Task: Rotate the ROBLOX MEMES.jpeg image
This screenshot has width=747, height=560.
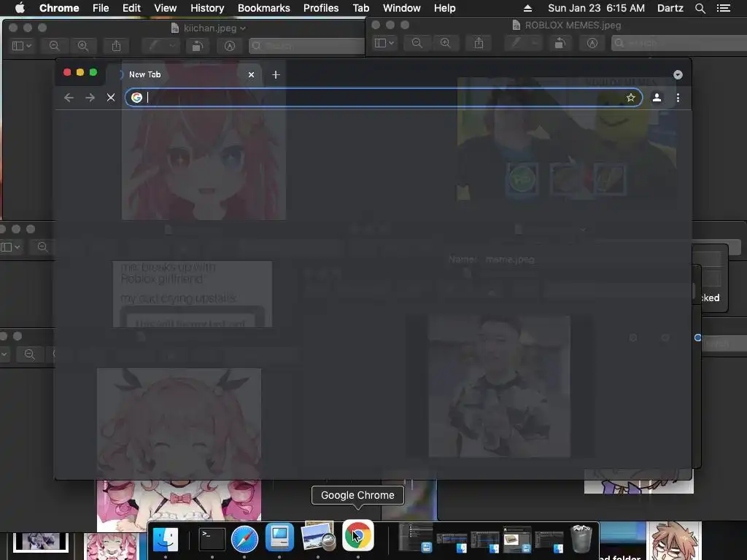Action: click(560, 43)
